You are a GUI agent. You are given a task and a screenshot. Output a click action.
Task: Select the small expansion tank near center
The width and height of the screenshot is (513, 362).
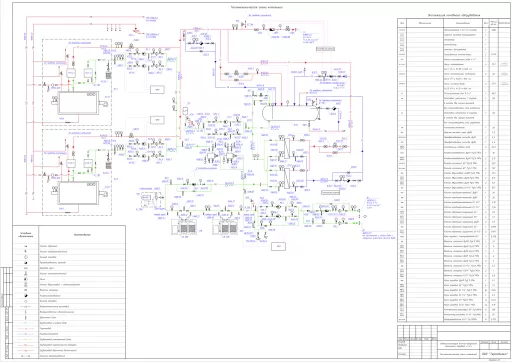[186, 110]
